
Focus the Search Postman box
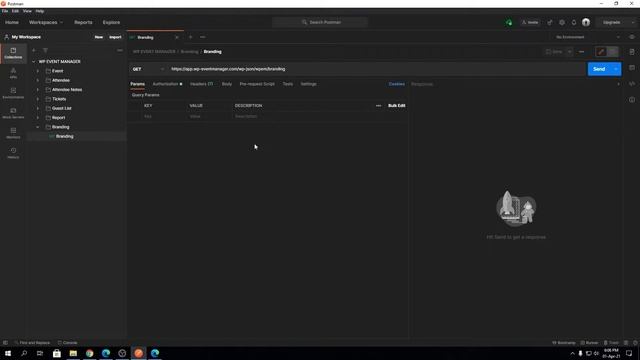pos(320,22)
